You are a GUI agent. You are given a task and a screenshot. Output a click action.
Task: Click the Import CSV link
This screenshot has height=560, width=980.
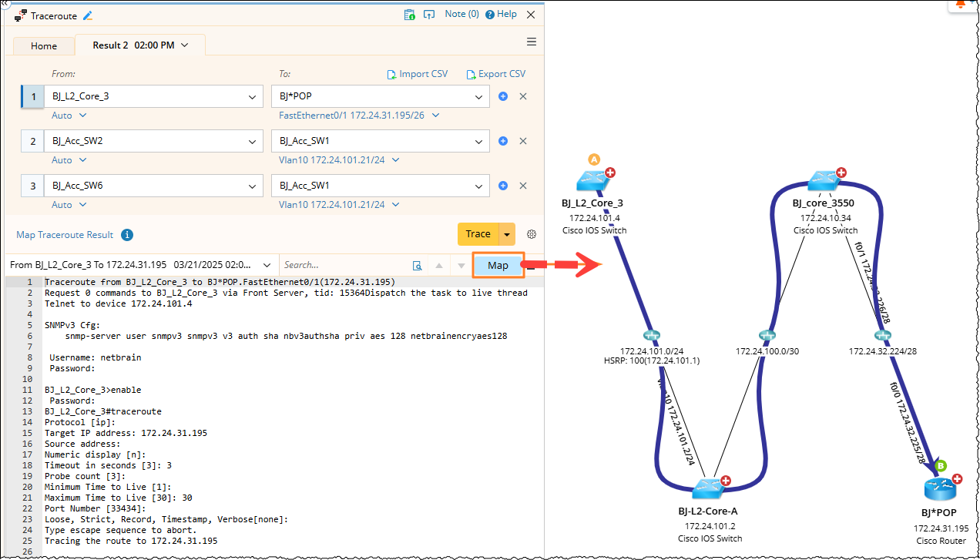coord(417,74)
